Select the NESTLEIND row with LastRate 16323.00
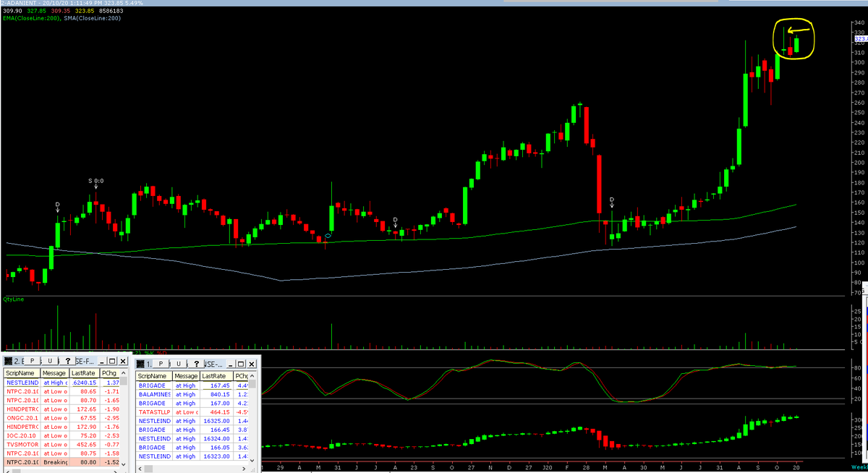Viewport: 868px width, 473px height. tap(192, 456)
